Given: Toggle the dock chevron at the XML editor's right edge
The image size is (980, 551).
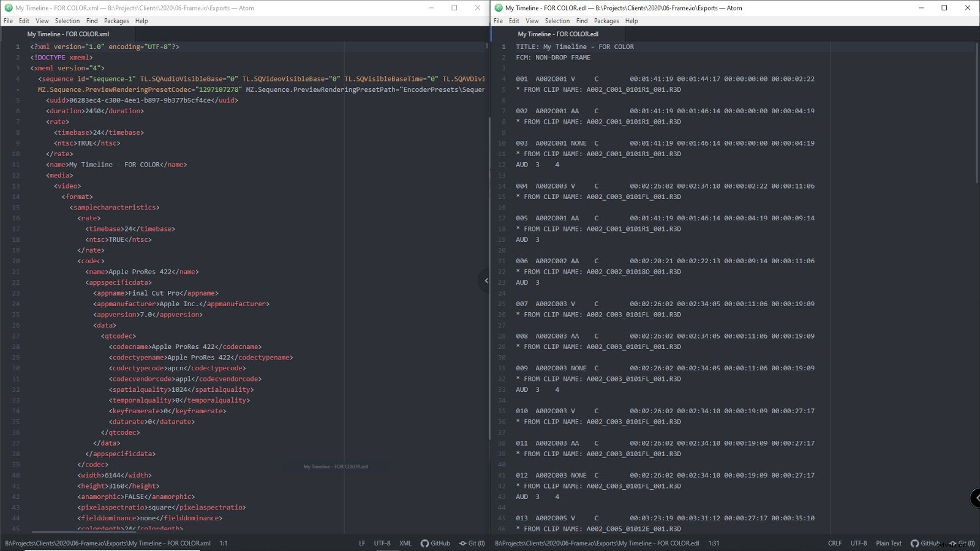Looking at the screenshot, I should [485, 281].
